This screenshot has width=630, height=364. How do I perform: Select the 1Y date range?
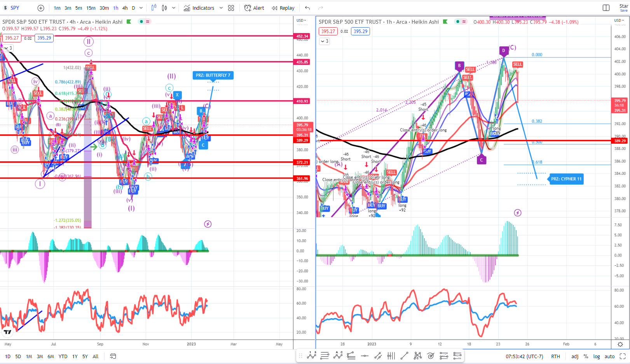pos(75,356)
